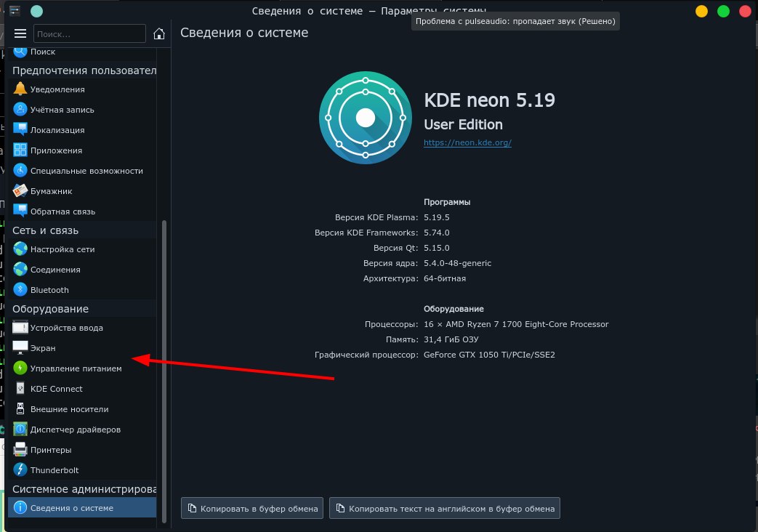Open Специальные возможности settings
The height and width of the screenshot is (532, 758).
coord(82,170)
